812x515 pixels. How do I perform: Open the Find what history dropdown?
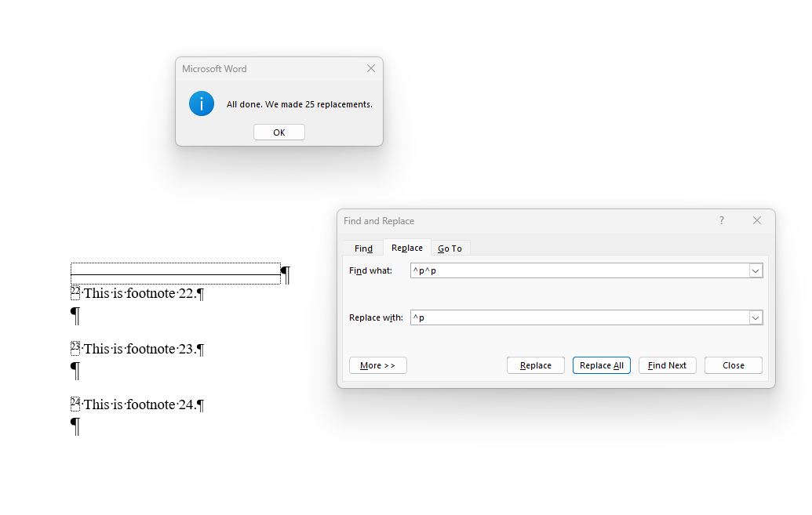pos(755,270)
